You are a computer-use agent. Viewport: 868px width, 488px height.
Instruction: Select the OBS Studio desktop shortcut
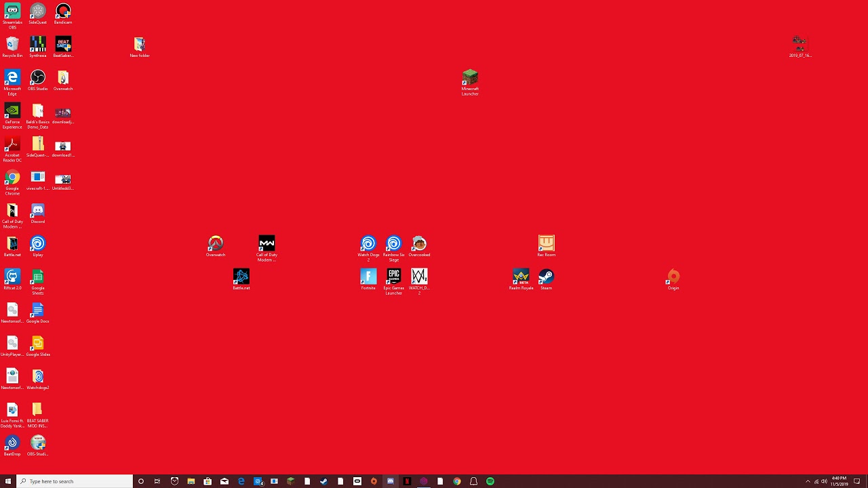coord(38,80)
